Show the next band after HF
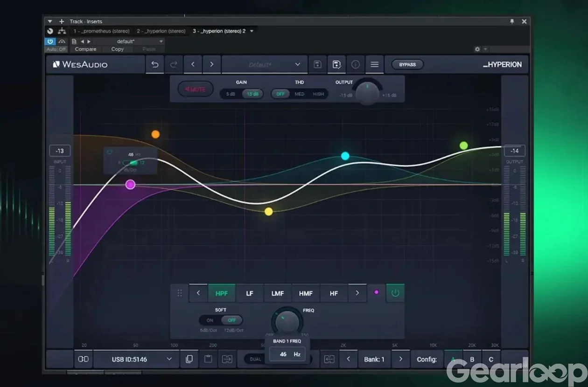 [357, 293]
